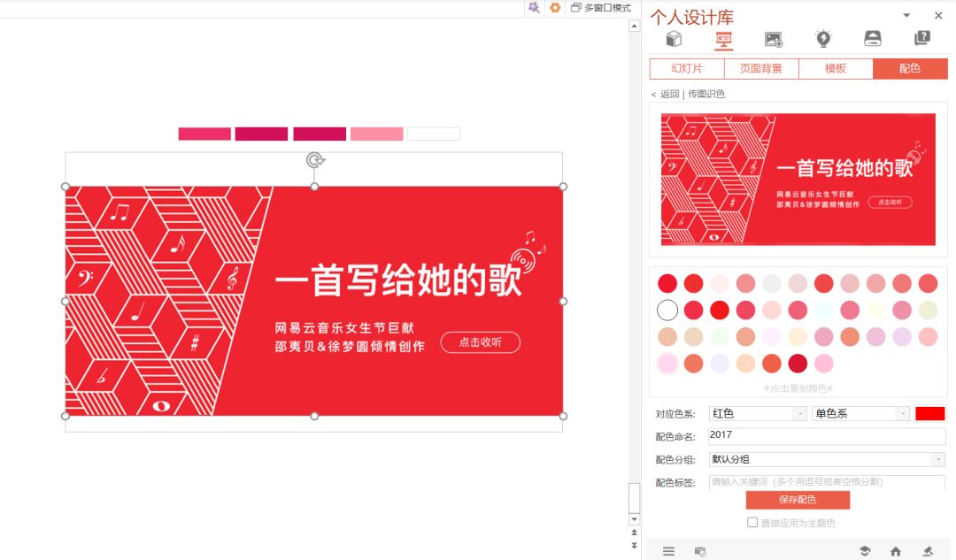Open the orange gear settings icon
956x560 pixels.
click(555, 7)
